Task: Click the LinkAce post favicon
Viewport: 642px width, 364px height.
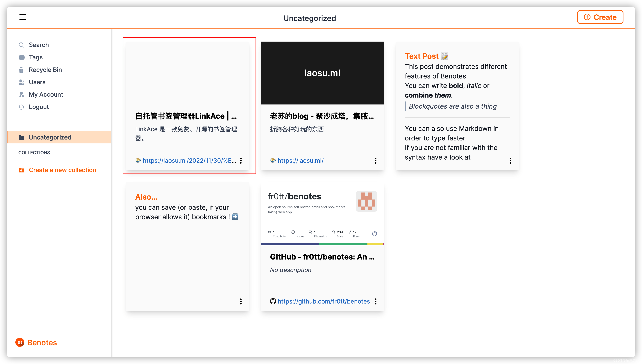Action: (x=138, y=160)
